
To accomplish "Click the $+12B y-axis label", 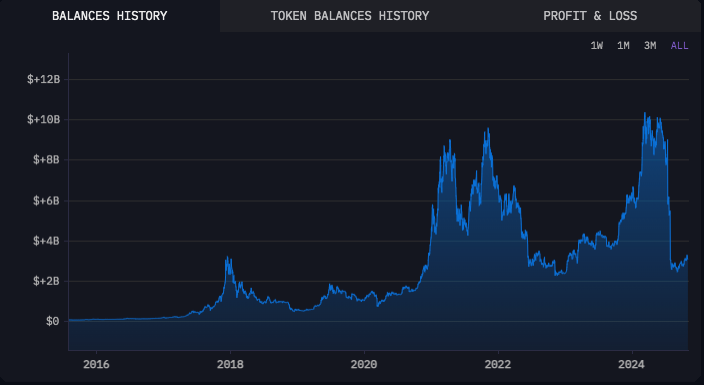I will [x=44, y=80].
